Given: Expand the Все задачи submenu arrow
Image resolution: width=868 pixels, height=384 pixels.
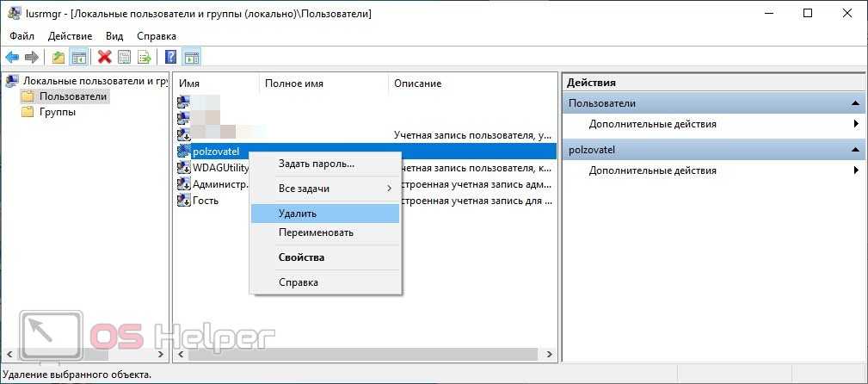Looking at the screenshot, I should [x=389, y=189].
